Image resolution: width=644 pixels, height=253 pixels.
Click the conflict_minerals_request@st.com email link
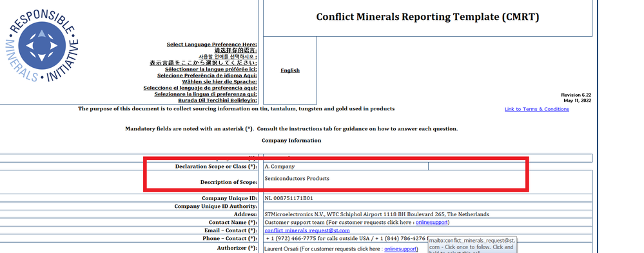pos(307,230)
